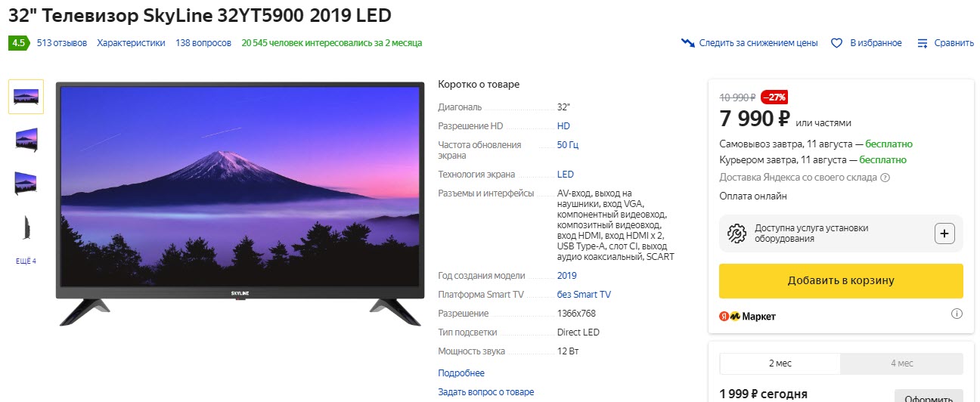Click the 2019 model year link
This screenshot has width=980, height=402.
pyautogui.click(x=567, y=276)
